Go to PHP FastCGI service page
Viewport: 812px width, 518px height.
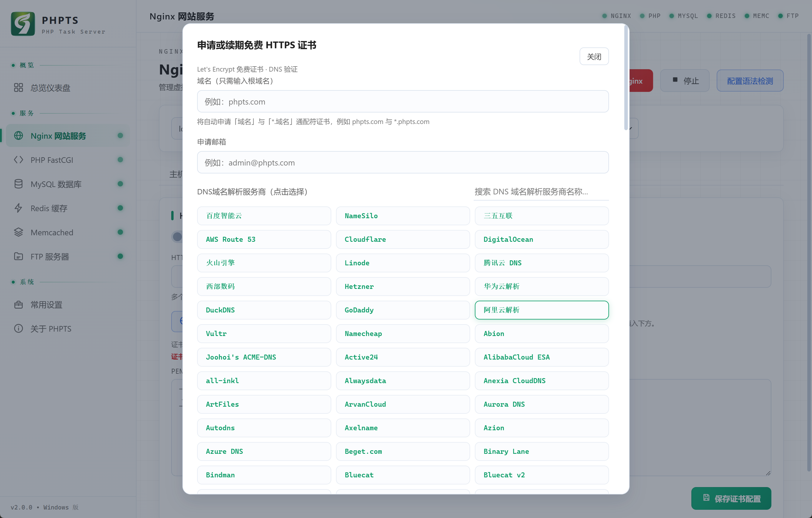(x=68, y=160)
